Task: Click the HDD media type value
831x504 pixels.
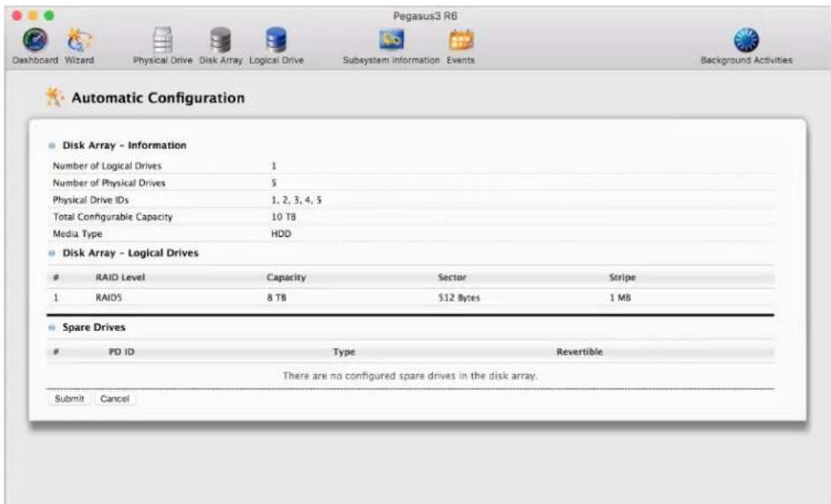Action: pyautogui.click(x=281, y=233)
